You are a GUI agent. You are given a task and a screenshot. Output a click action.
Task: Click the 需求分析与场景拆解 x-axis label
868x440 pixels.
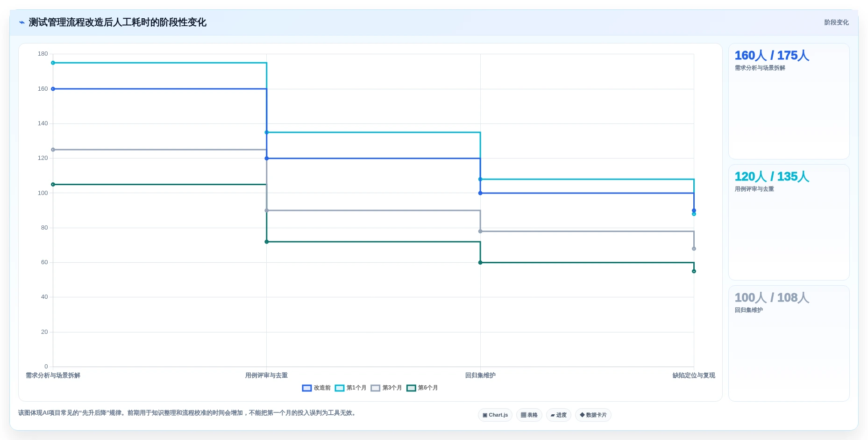tap(53, 375)
